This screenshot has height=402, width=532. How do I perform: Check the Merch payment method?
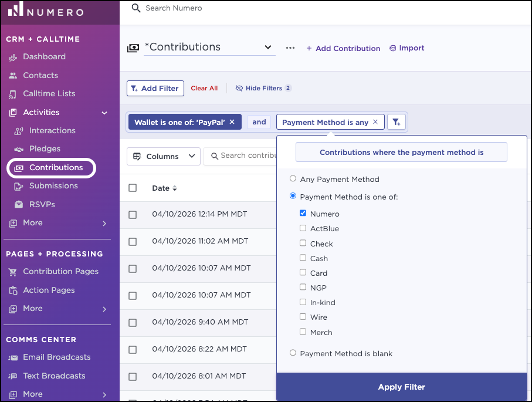pyautogui.click(x=303, y=332)
